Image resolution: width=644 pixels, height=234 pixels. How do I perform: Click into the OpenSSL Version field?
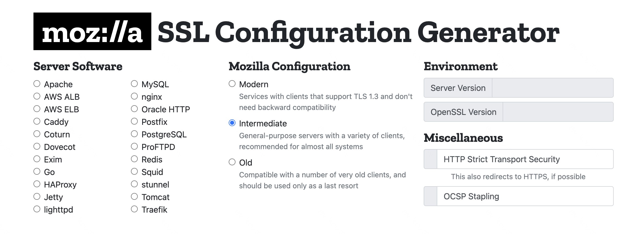tap(558, 112)
